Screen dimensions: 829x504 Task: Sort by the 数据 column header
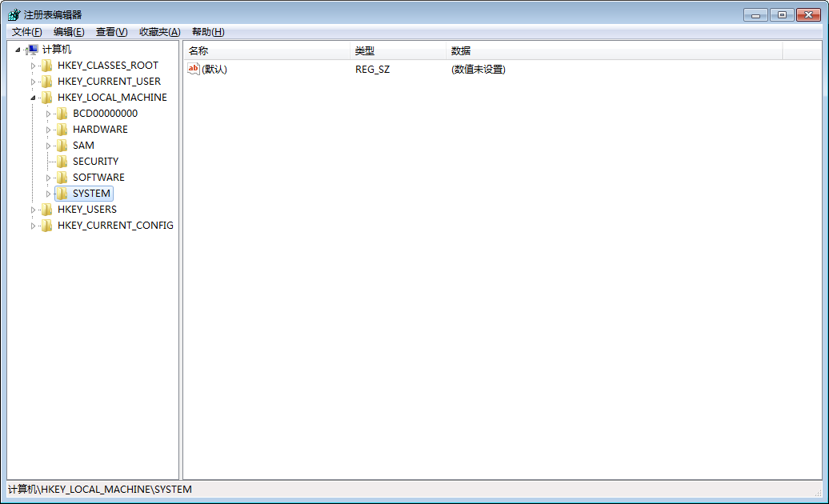(615, 50)
